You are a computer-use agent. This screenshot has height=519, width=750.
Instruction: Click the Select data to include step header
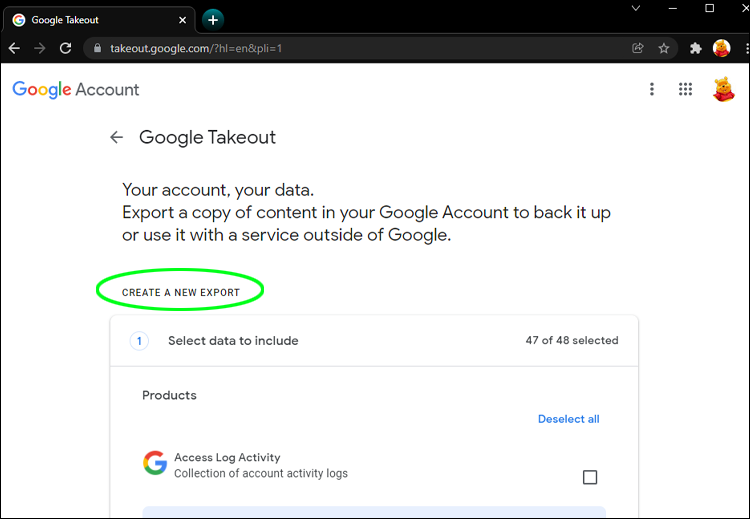tap(233, 341)
